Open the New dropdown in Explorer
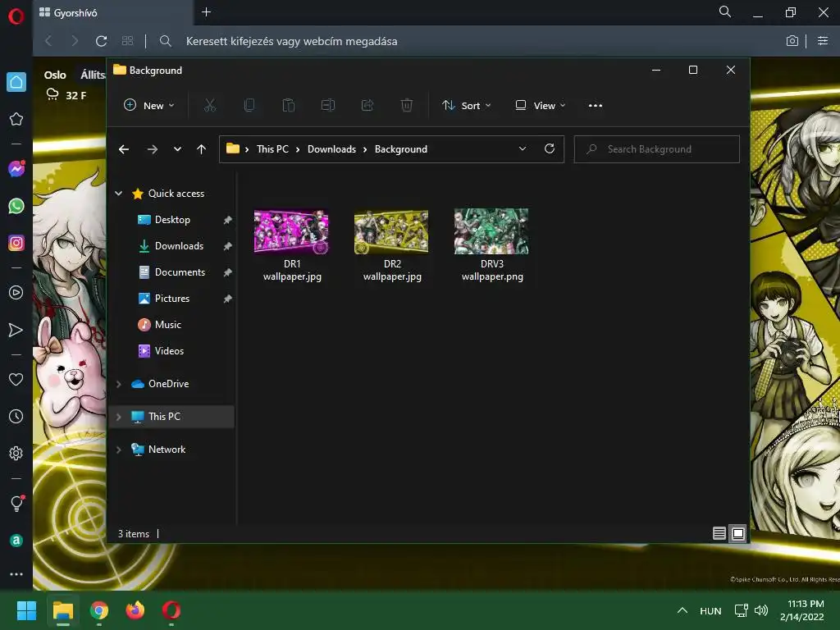This screenshot has width=840, height=630. pyautogui.click(x=149, y=106)
